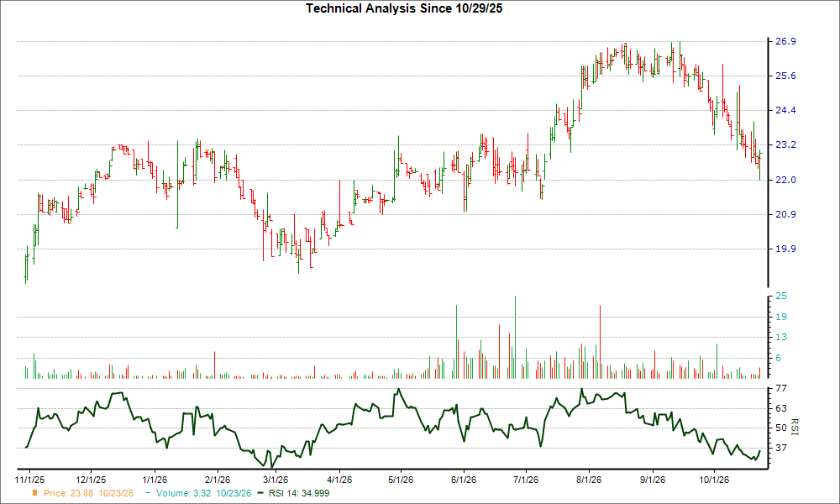Image resolution: width=840 pixels, height=504 pixels.
Task: Click the 20.9 price axis label
Action: [785, 214]
